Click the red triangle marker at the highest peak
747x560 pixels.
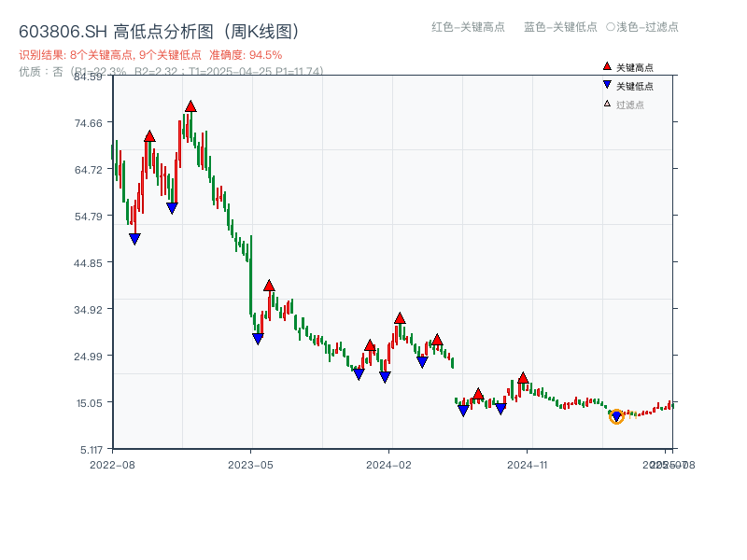(190, 105)
